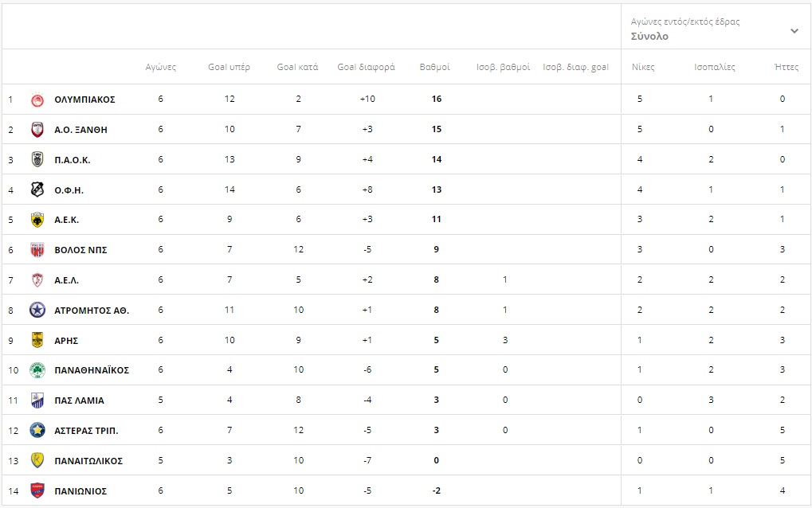Open the Σύνολο home/away matches dropdown
The width and height of the screenshot is (812, 508).
click(x=715, y=29)
